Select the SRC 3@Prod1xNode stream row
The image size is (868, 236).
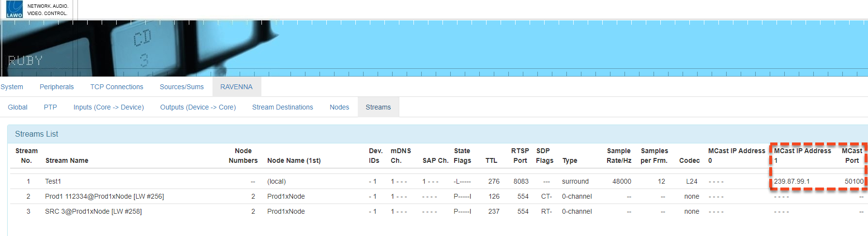pyautogui.click(x=93, y=211)
